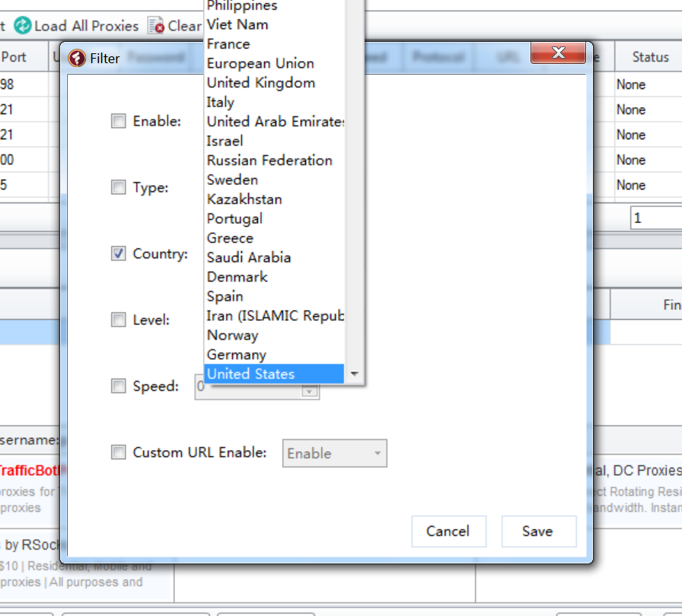Select United Kingdom in country list
Screen dimensions: 682x616
[x=260, y=83]
